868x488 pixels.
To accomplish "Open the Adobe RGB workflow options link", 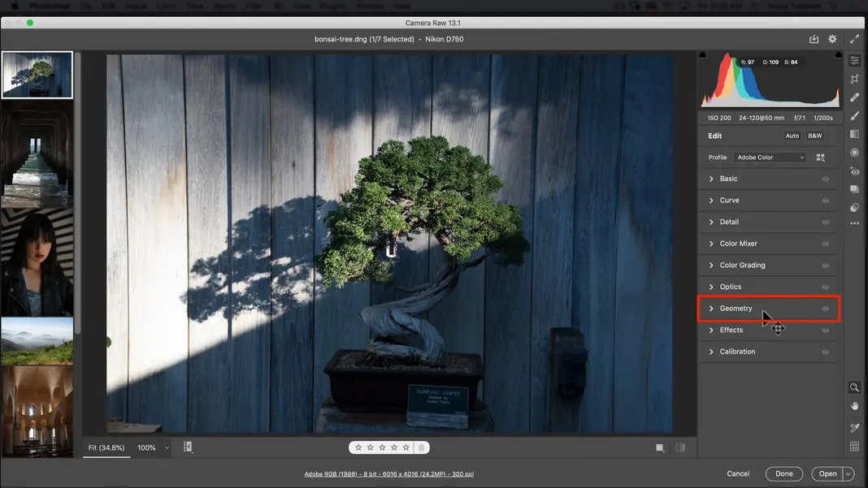I will [x=389, y=474].
